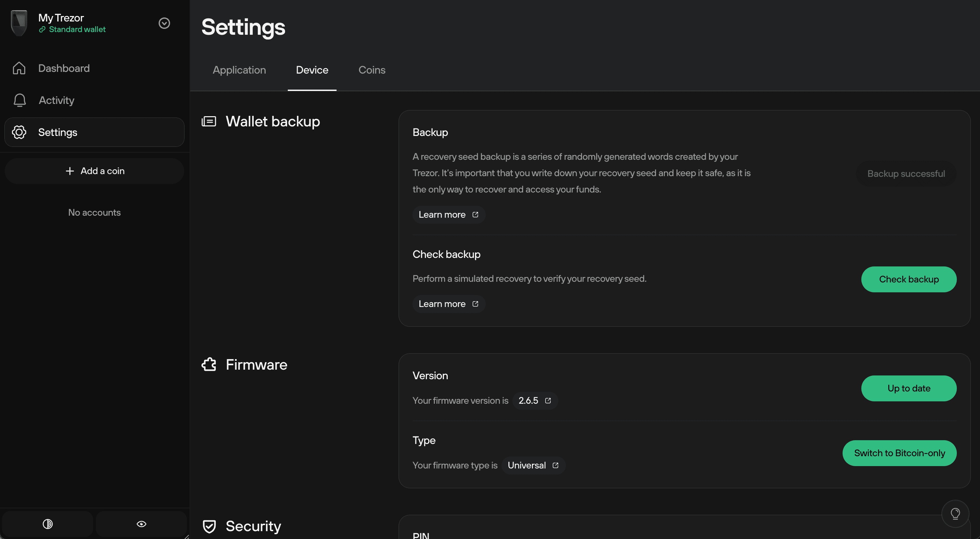
Task: Click the Check backup green button
Action: (909, 279)
